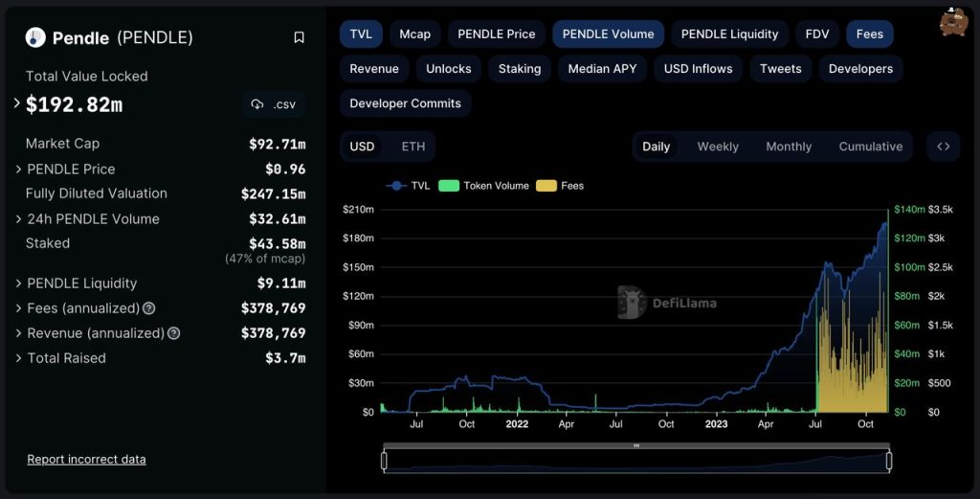The height and width of the screenshot is (499, 980).
Task: Open the Report incorrect data link
Action: (86, 459)
